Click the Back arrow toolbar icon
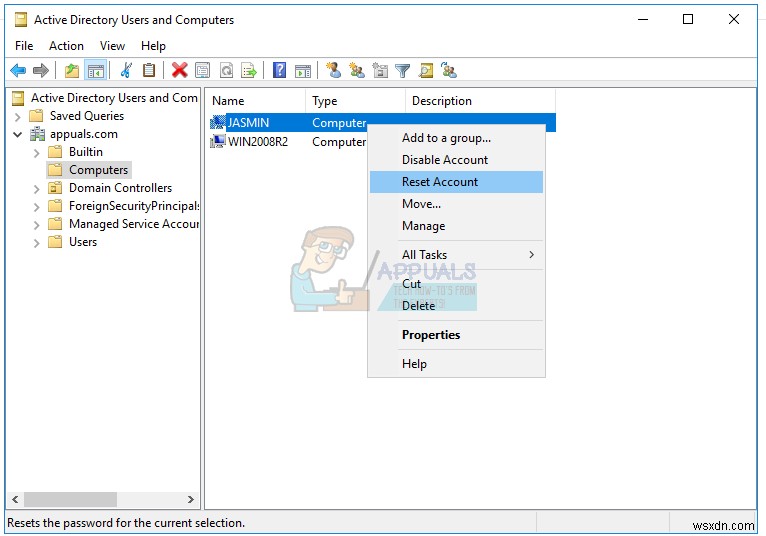766x536 pixels. [18, 71]
